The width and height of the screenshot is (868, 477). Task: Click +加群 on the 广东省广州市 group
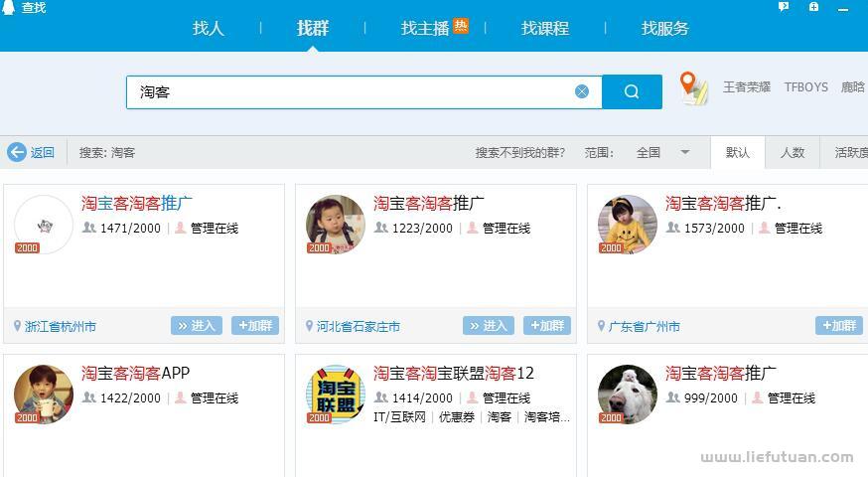pos(839,326)
